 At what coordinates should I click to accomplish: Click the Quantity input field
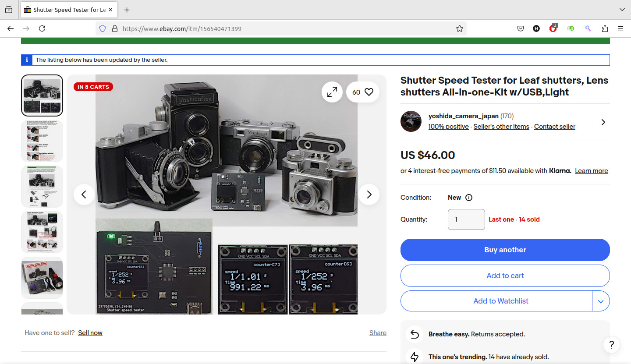pyautogui.click(x=466, y=219)
